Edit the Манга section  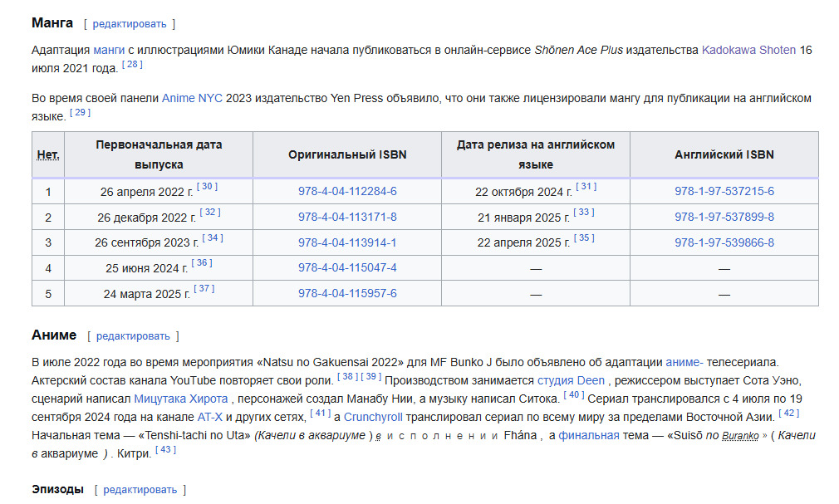[x=129, y=24]
